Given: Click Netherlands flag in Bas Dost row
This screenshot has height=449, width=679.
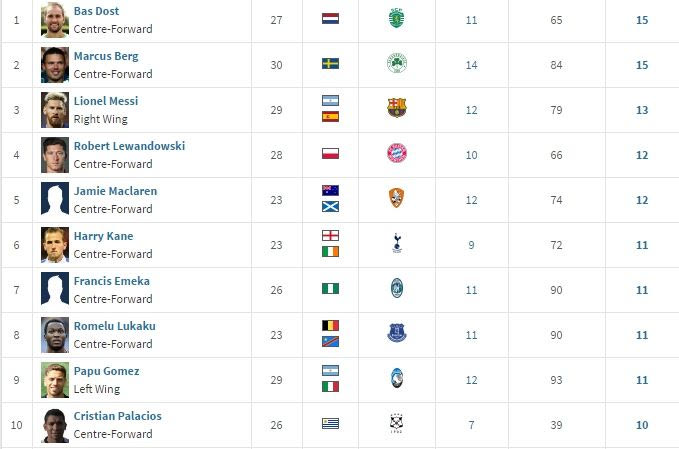Looking at the screenshot, I should tap(330, 19).
